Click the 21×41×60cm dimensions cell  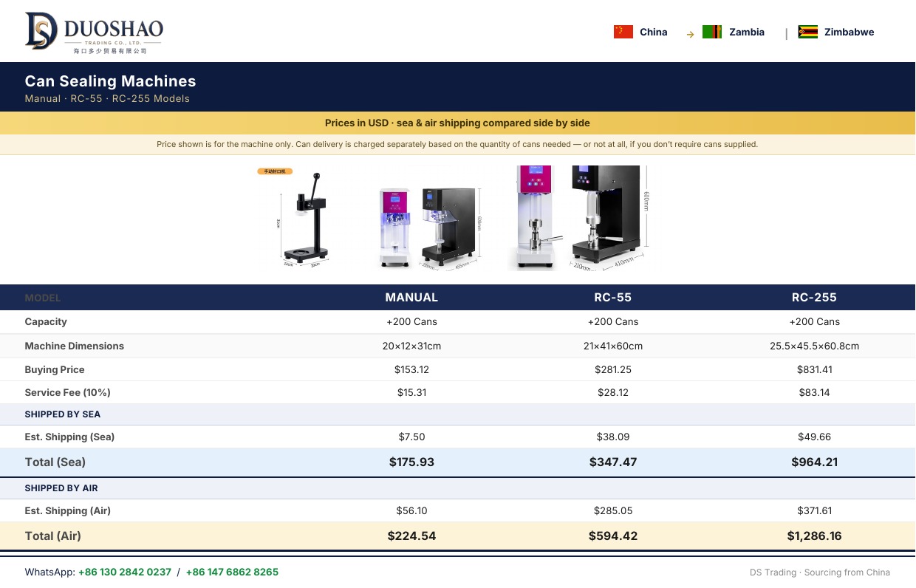point(613,346)
